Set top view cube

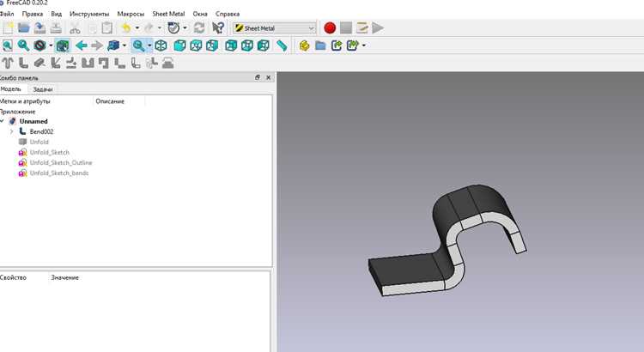coord(196,46)
